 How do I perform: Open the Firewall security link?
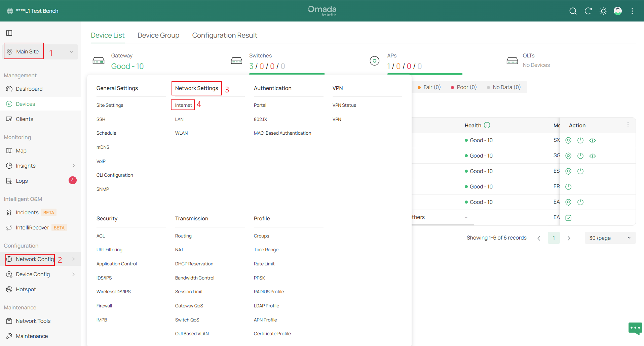click(x=104, y=306)
